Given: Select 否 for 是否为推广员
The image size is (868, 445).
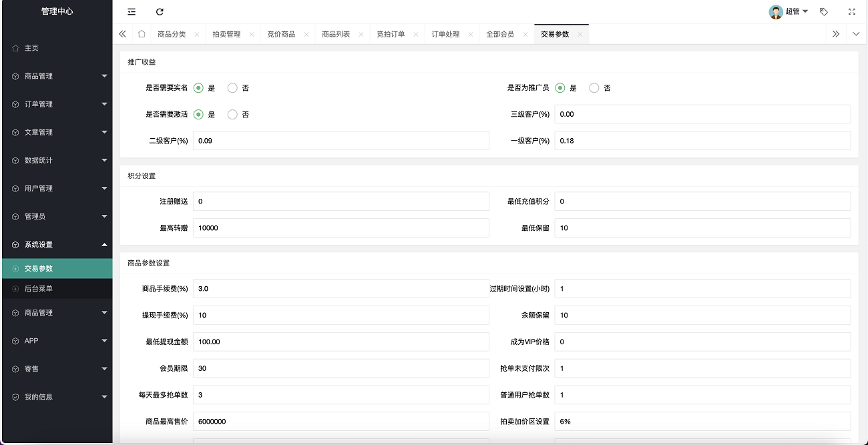Looking at the screenshot, I should (x=594, y=88).
